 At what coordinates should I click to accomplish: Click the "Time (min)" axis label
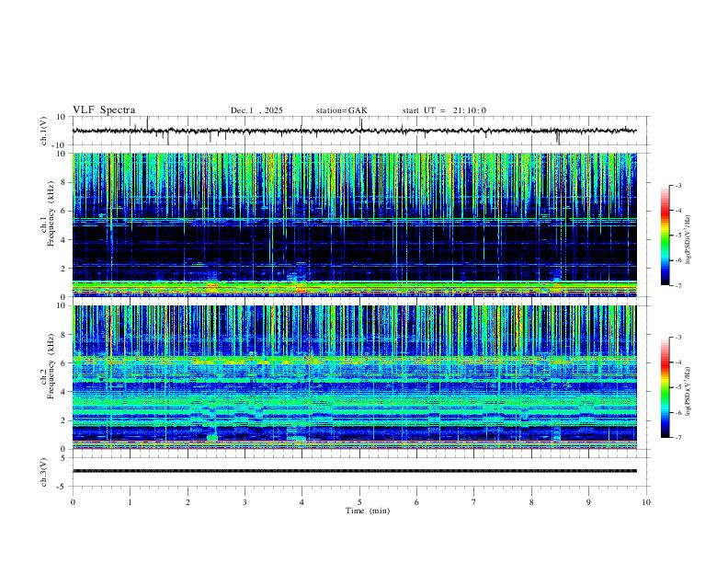click(368, 511)
